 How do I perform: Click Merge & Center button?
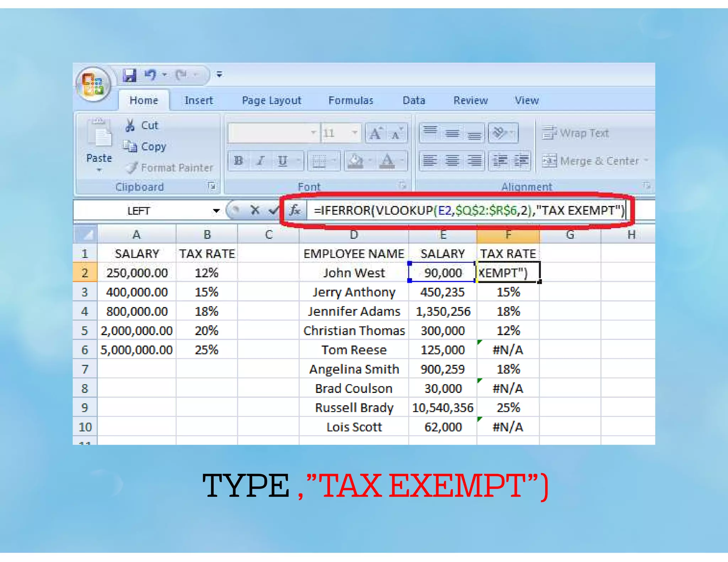pos(592,161)
